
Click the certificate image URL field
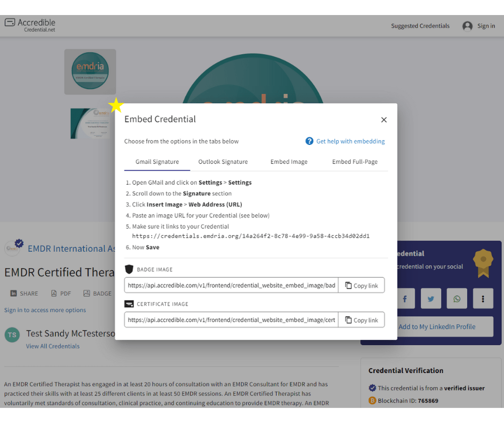pyautogui.click(x=232, y=319)
